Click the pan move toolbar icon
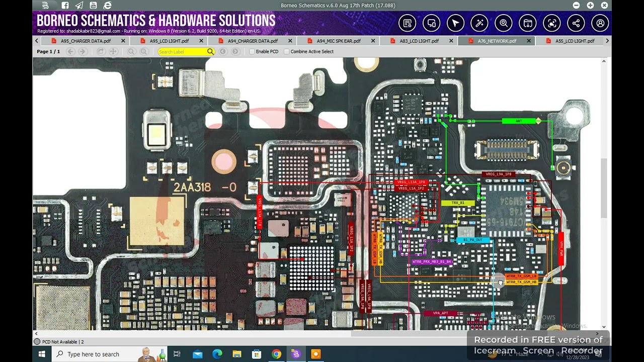The height and width of the screenshot is (362, 644). [x=113, y=51]
